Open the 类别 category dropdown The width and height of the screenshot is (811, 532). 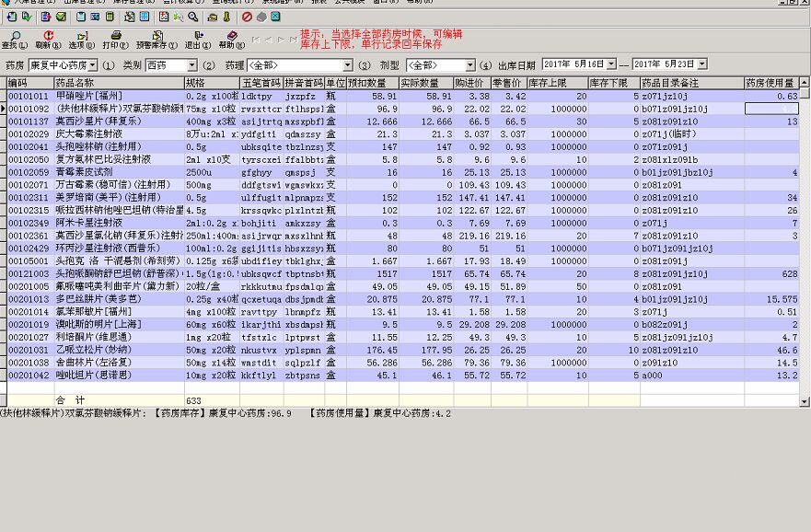tap(191, 65)
